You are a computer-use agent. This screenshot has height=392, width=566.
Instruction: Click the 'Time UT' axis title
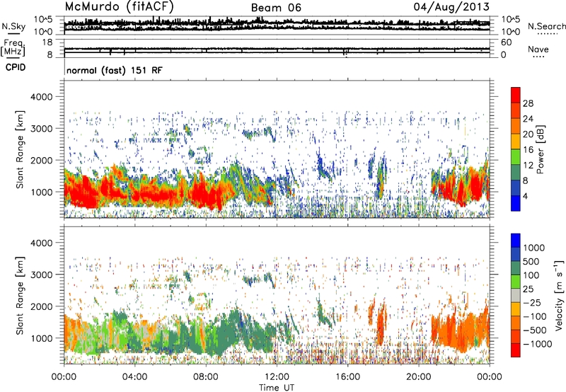pos(277,387)
